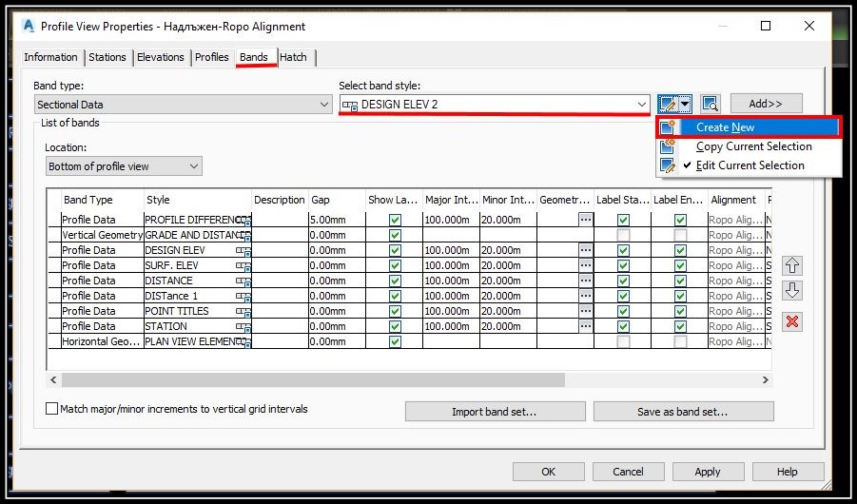Screen dimensions: 857x504
Task: Switch to the Elevations tab
Action: point(160,57)
